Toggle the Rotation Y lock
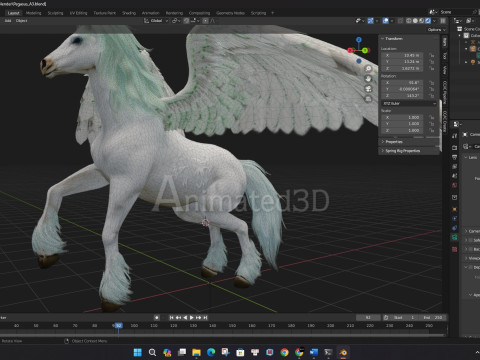The image size is (480, 360). click(432, 89)
